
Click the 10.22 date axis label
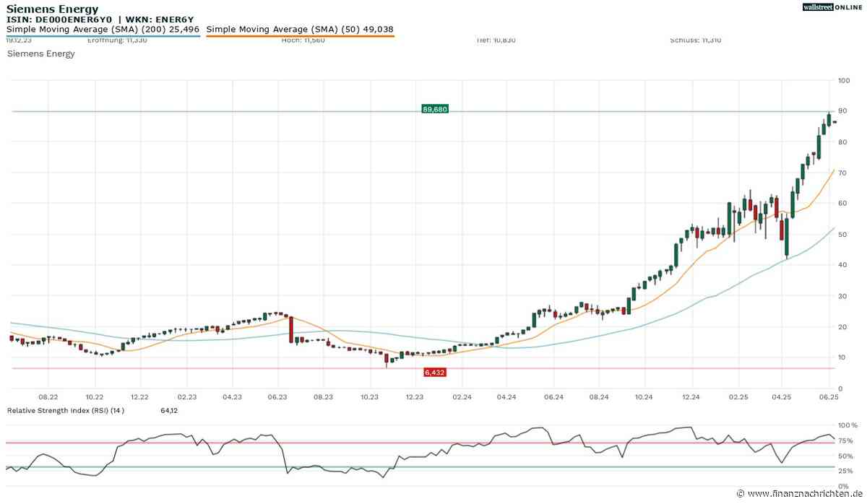[94, 397]
